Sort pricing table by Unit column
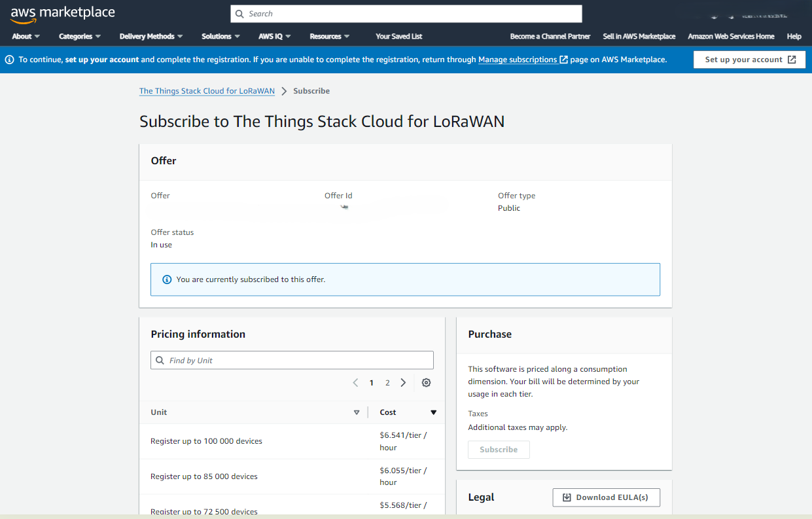 [357, 412]
